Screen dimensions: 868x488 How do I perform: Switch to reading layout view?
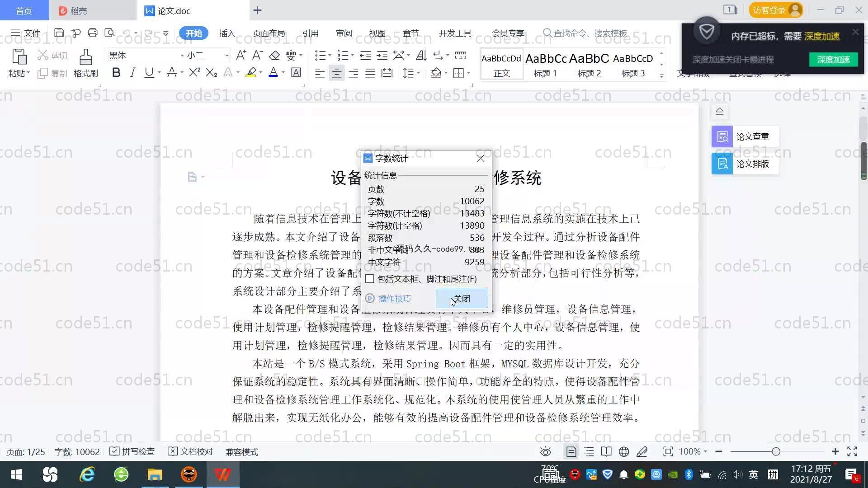pos(606,451)
